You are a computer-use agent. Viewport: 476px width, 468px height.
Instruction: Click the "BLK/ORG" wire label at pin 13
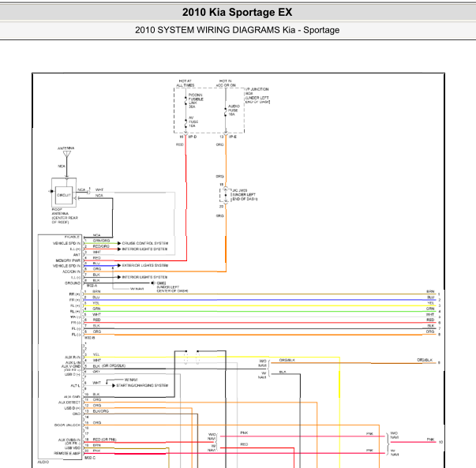click(101, 411)
